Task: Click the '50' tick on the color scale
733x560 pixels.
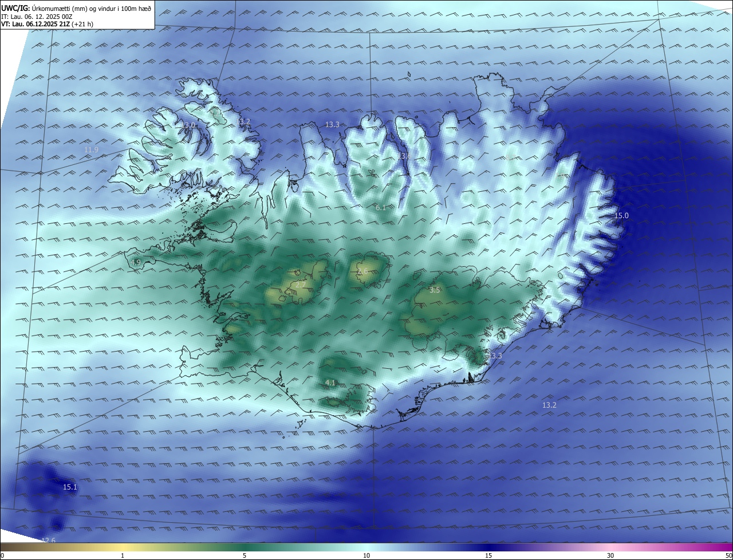Action: click(728, 555)
